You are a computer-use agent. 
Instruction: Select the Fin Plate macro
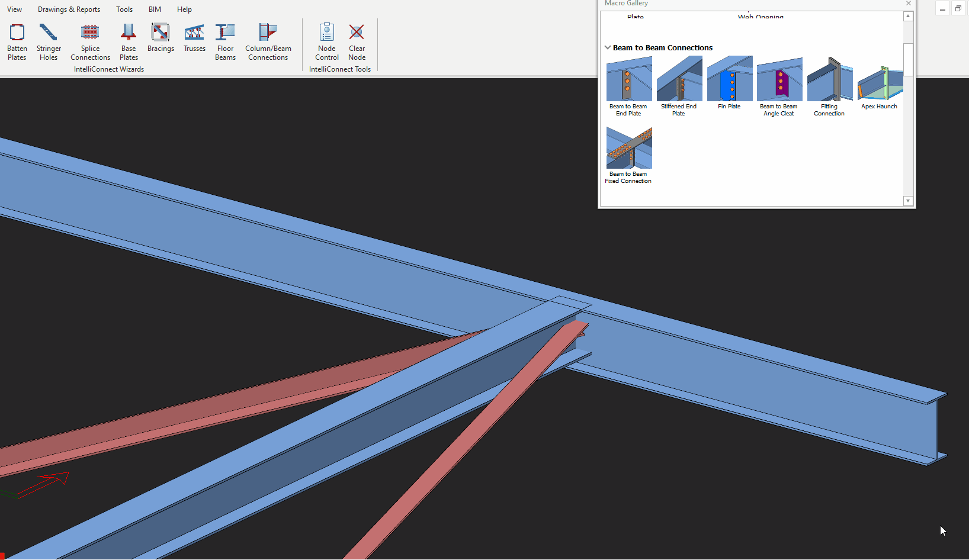tap(730, 79)
